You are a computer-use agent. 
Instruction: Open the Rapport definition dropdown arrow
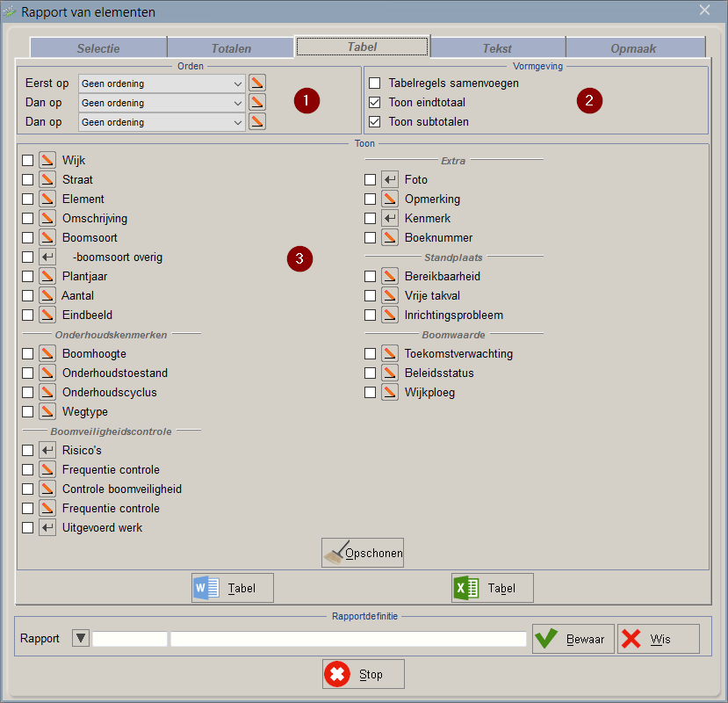[80, 639]
